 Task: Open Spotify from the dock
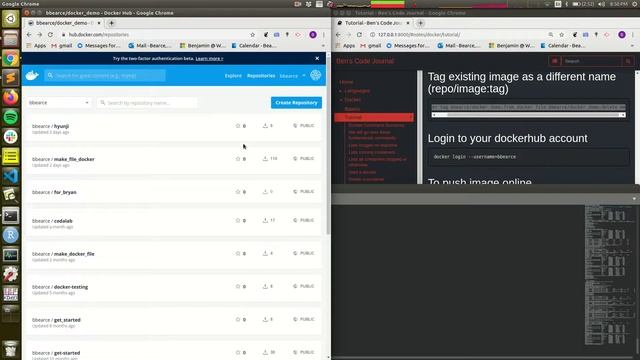(11, 117)
